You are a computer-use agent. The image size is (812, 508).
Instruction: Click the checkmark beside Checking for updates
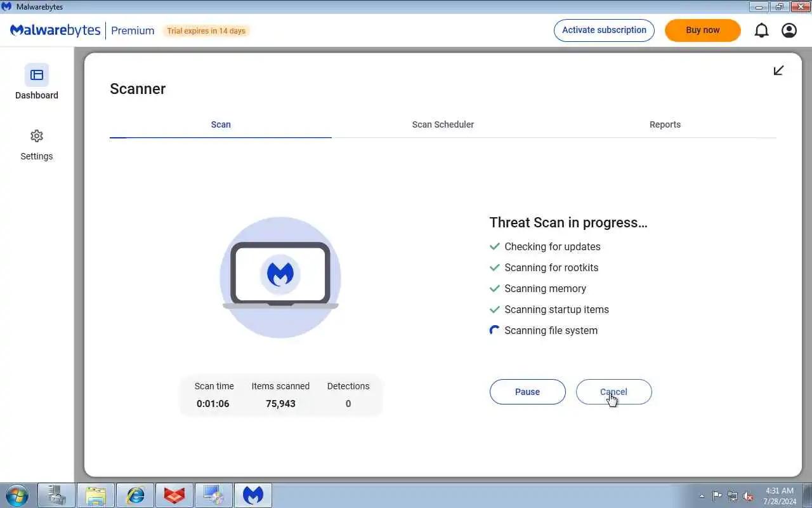495,246
